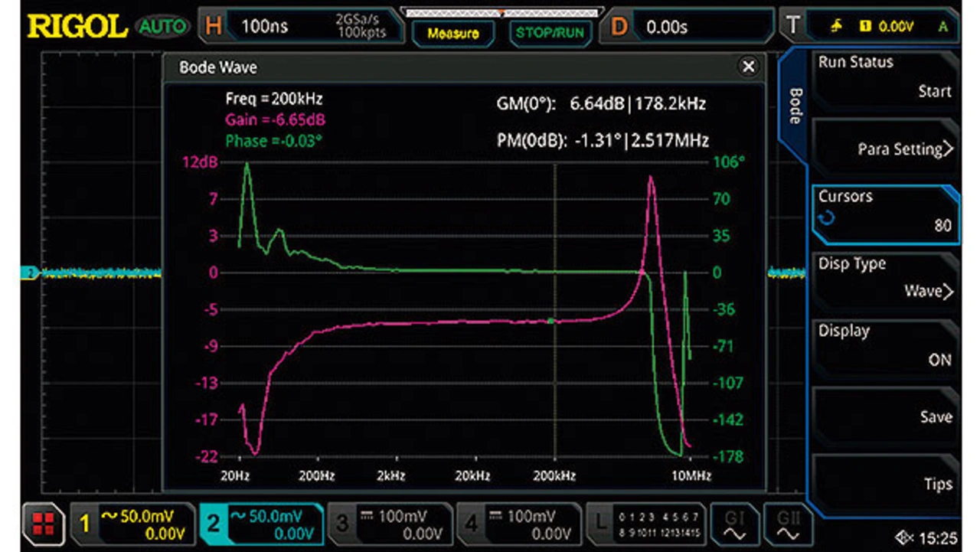980x552 pixels.
Task: Click the speaker volume icon near clock
Action: point(903,537)
